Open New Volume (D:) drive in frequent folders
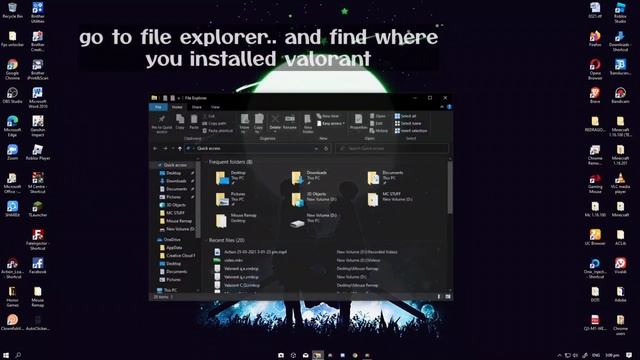This screenshot has width=640, height=360. pyautogui.click(x=314, y=220)
